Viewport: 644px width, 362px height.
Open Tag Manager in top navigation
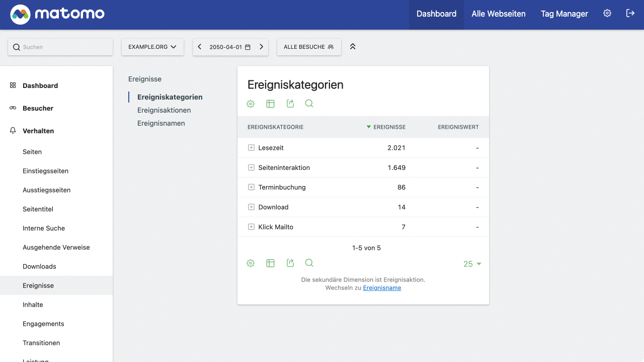pos(565,14)
